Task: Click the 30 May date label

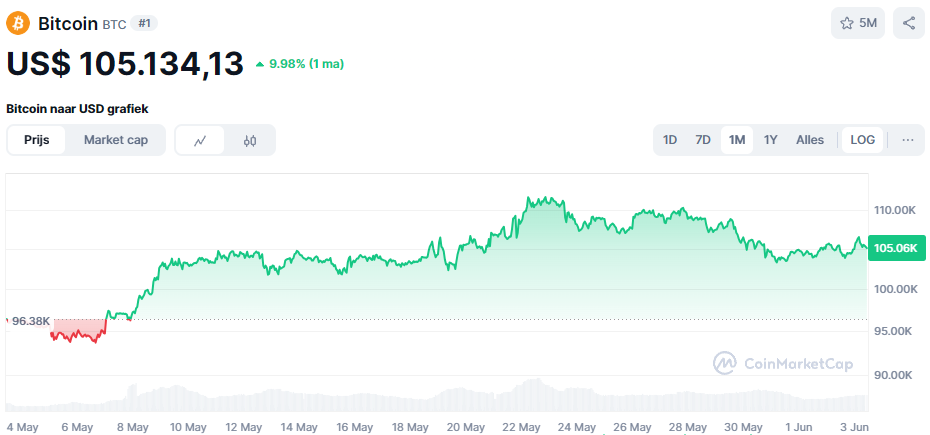Action: [x=743, y=427]
